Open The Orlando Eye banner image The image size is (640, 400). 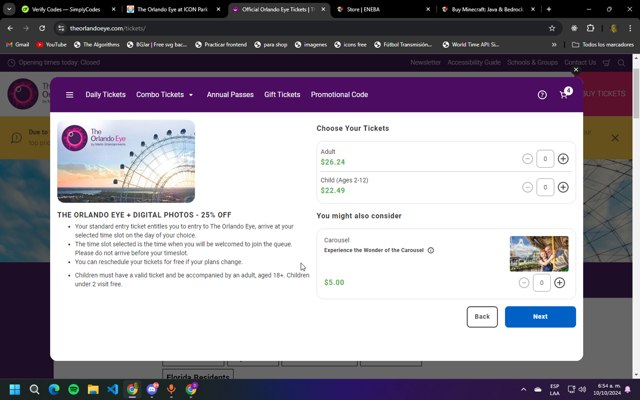(x=126, y=161)
